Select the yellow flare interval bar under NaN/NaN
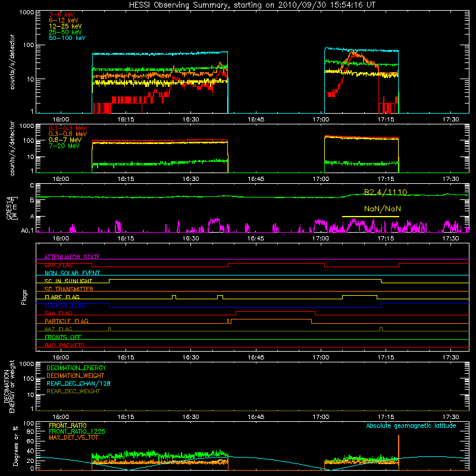 point(370,217)
